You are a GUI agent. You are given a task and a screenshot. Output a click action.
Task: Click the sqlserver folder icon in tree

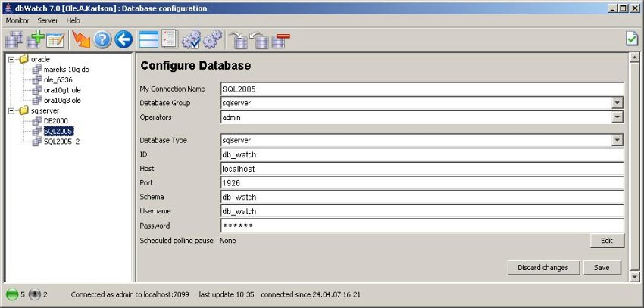(23, 110)
